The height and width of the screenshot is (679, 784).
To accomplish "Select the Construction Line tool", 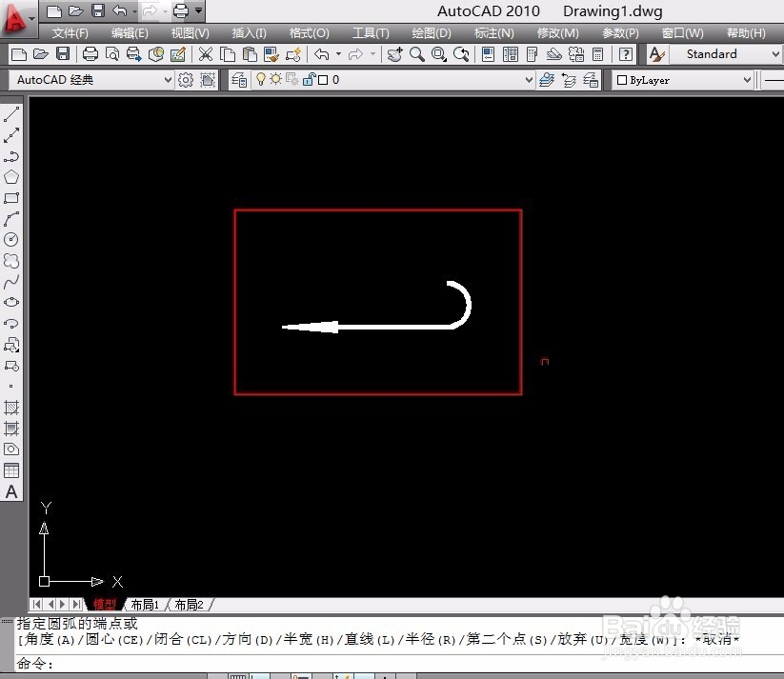I will pyautogui.click(x=11, y=135).
